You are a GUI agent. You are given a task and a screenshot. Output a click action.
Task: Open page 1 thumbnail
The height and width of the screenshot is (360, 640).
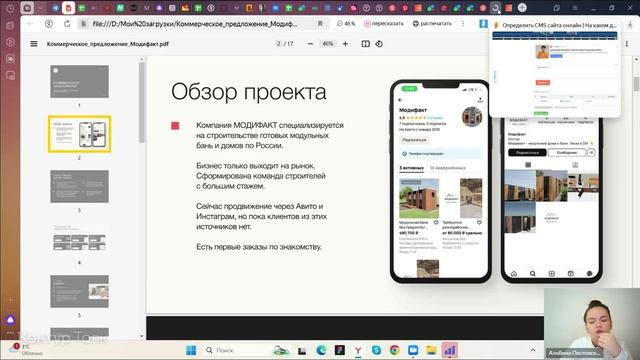[x=80, y=82]
